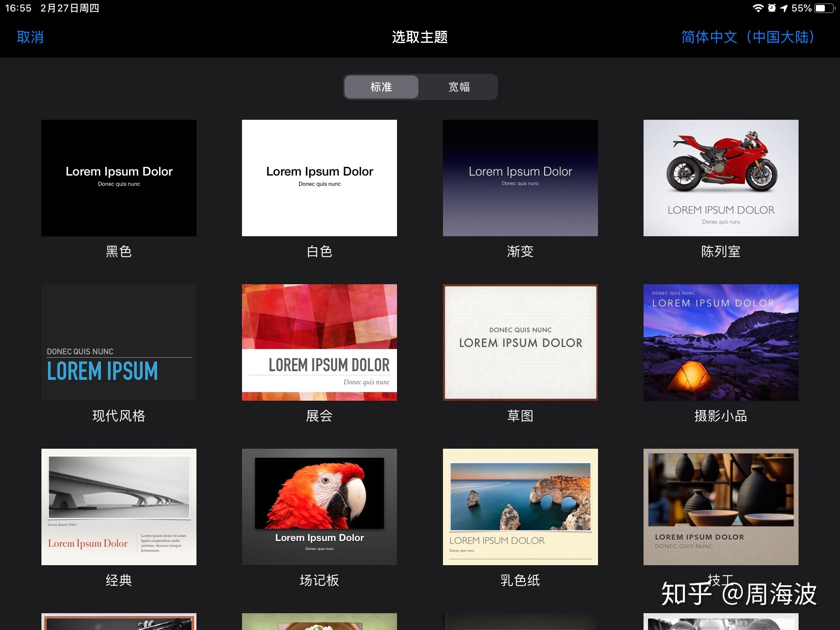
Task: Pick the 草图 grid paper theme thumbnail
Action: [x=520, y=342]
